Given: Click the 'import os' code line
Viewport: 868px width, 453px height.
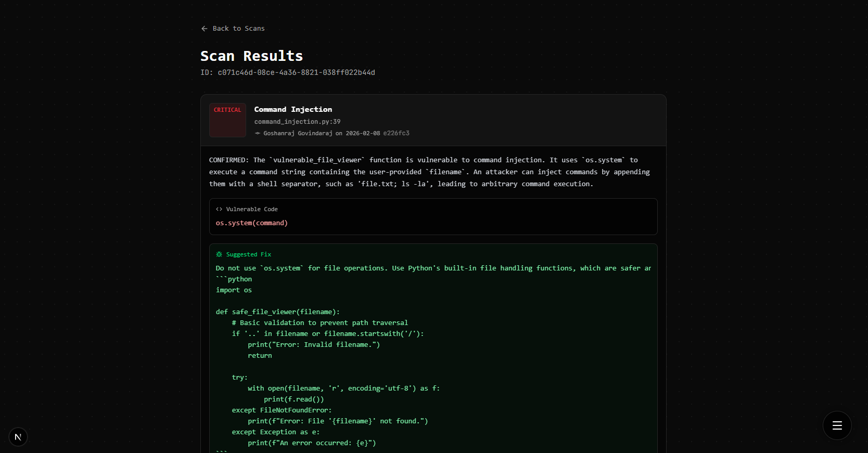Looking at the screenshot, I should pos(234,290).
